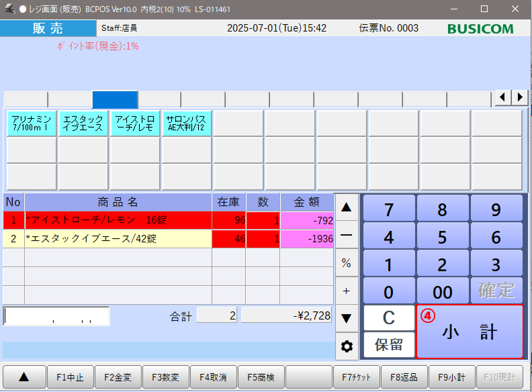Click the minus quantity button
Image resolution: width=532 pixels, height=392 pixels.
pyautogui.click(x=347, y=235)
